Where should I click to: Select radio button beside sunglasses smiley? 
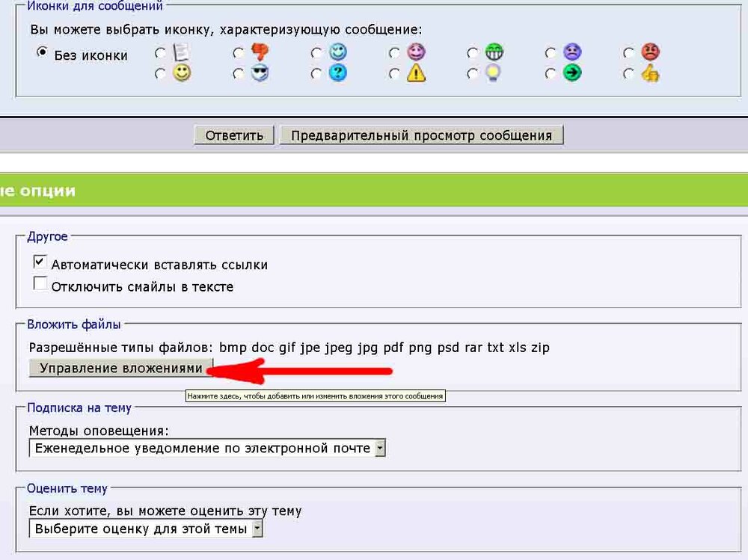click(x=239, y=74)
